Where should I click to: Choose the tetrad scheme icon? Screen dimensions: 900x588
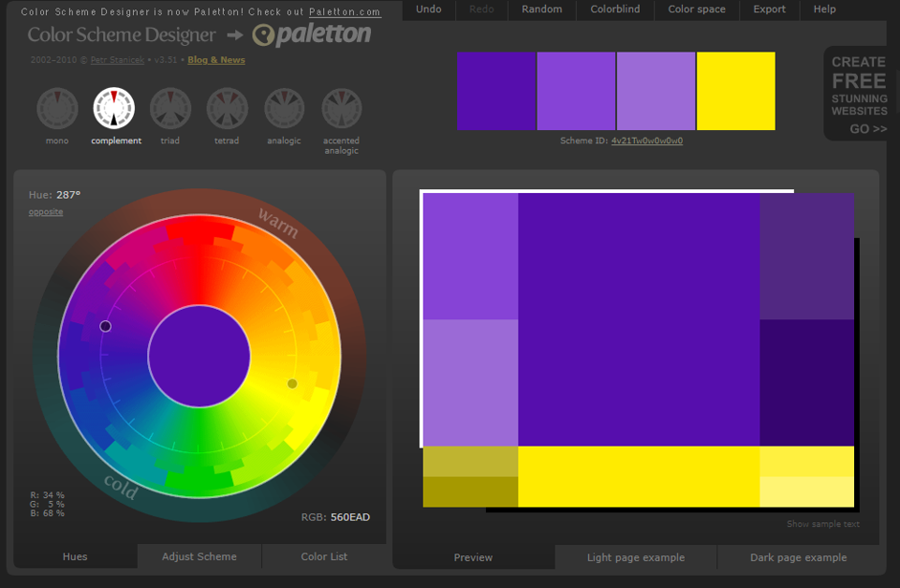pos(228,109)
